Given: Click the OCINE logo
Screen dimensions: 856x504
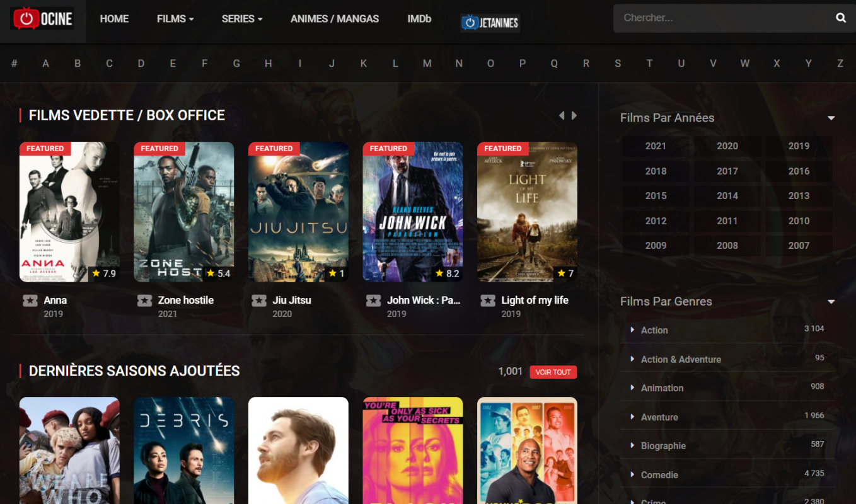Looking at the screenshot, I should (x=42, y=19).
